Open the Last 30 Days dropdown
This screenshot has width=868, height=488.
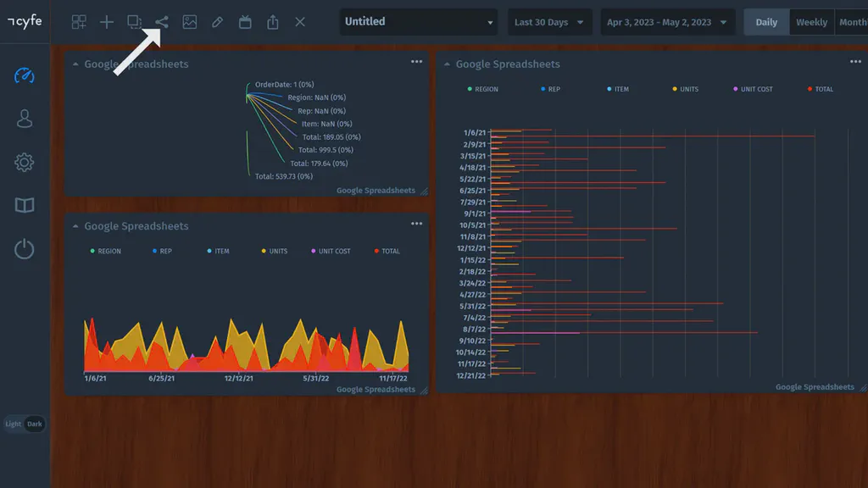(x=549, y=21)
